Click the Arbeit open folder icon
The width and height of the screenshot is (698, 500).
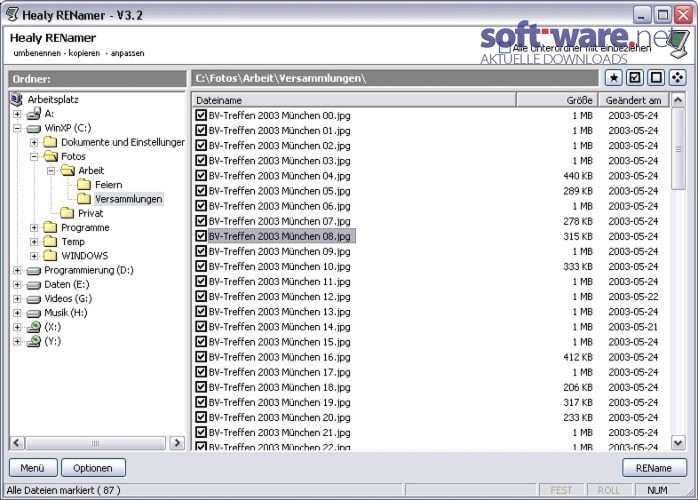coord(68,171)
